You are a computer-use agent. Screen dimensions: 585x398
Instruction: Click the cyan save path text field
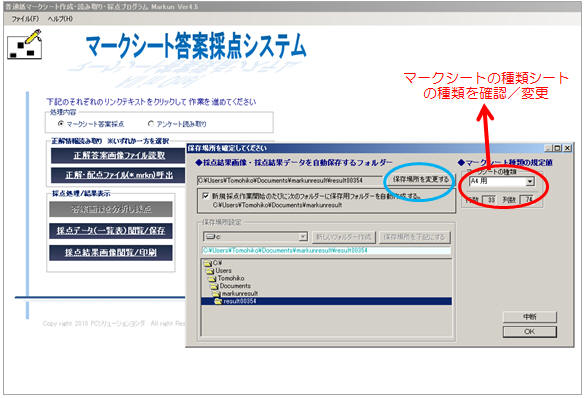pos(326,251)
